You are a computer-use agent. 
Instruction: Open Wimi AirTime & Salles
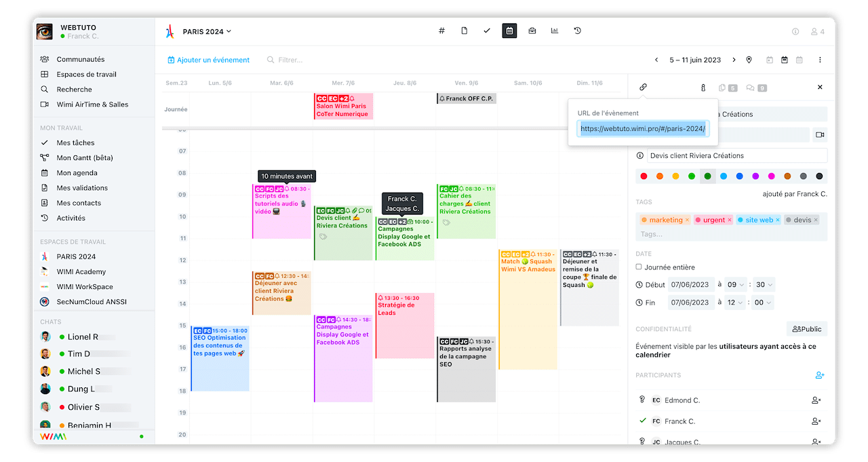pyautogui.click(x=94, y=104)
